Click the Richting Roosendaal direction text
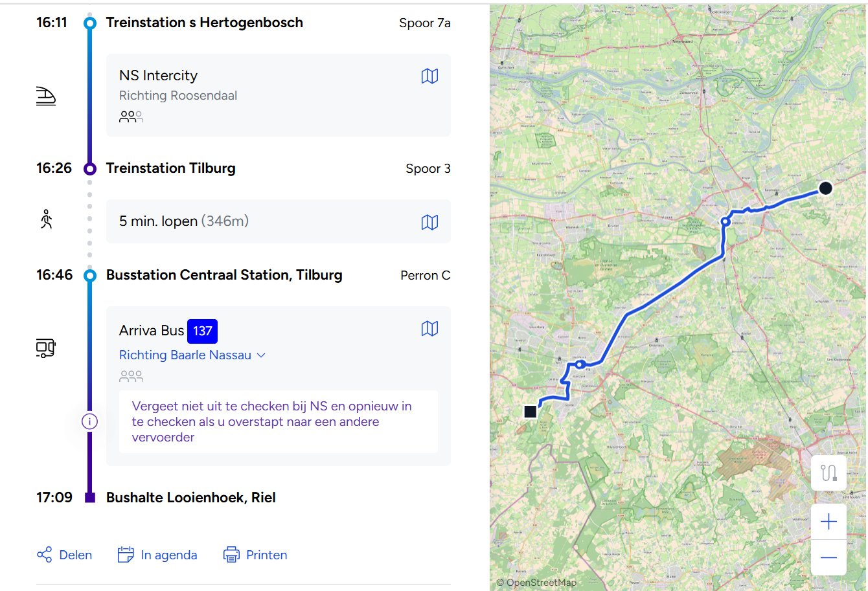868x591 pixels. [x=178, y=96]
